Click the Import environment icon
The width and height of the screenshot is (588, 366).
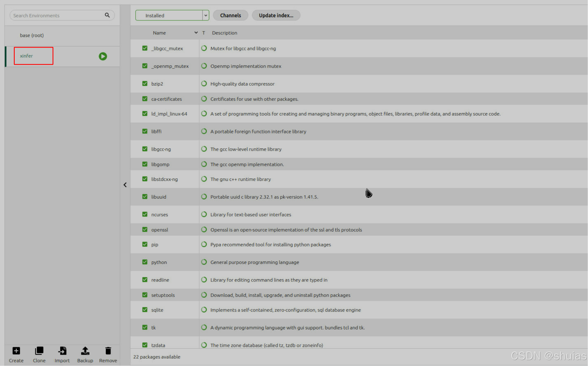[x=62, y=351]
